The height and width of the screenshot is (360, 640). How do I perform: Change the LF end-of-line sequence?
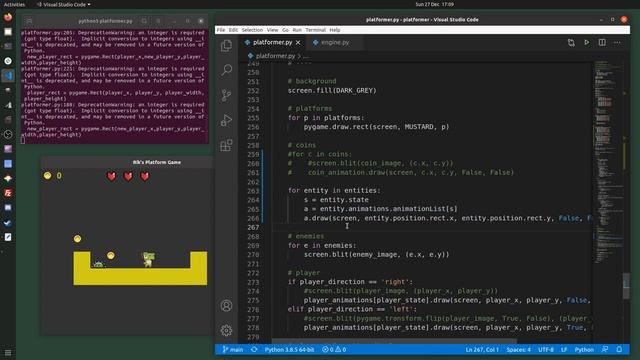click(564, 349)
